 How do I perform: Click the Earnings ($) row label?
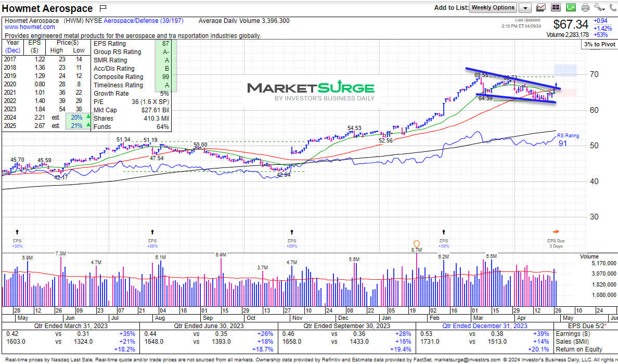tap(573, 334)
